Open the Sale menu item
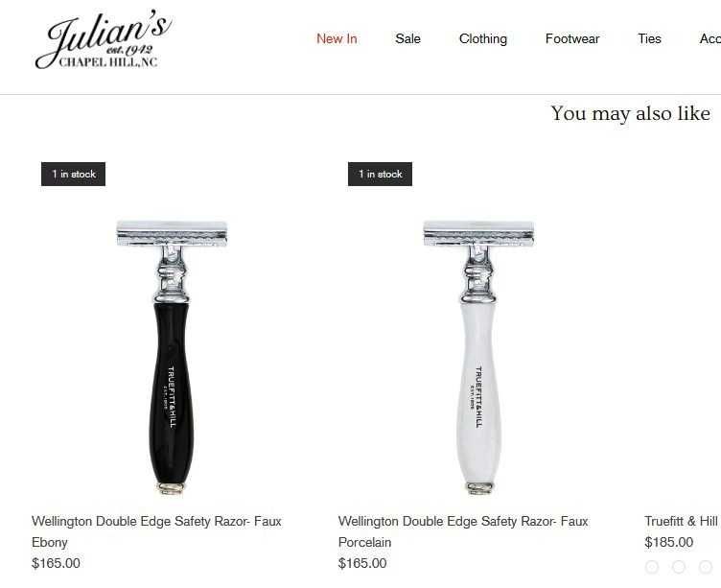721x588 pixels. pyautogui.click(x=407, y=38)
